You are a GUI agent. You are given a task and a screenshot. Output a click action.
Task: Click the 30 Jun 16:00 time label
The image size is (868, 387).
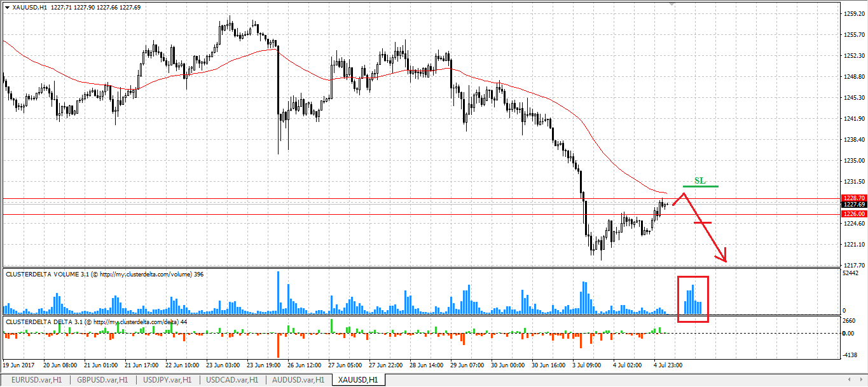(x=550, y=366)
